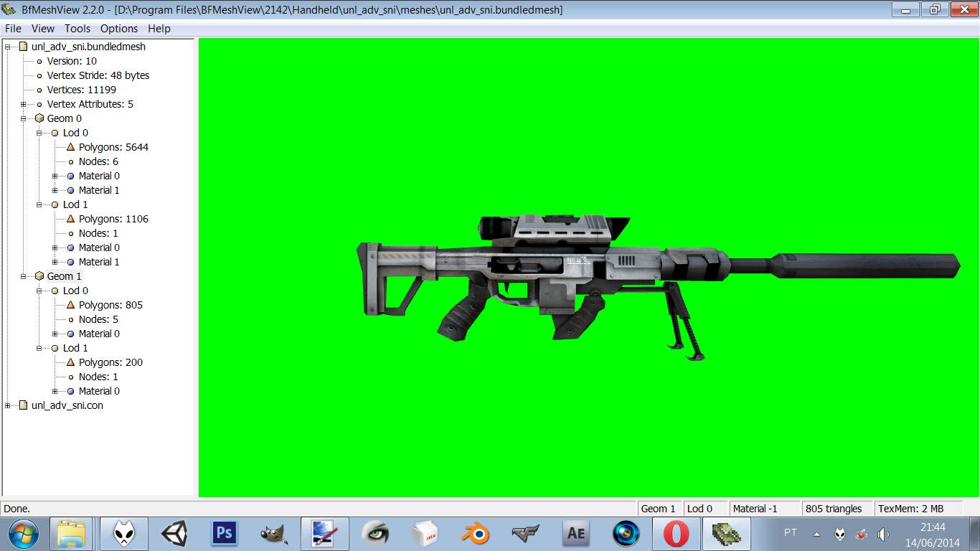
Task: Select the Vertices: 11199 row
Action: (x=82, y=90)
